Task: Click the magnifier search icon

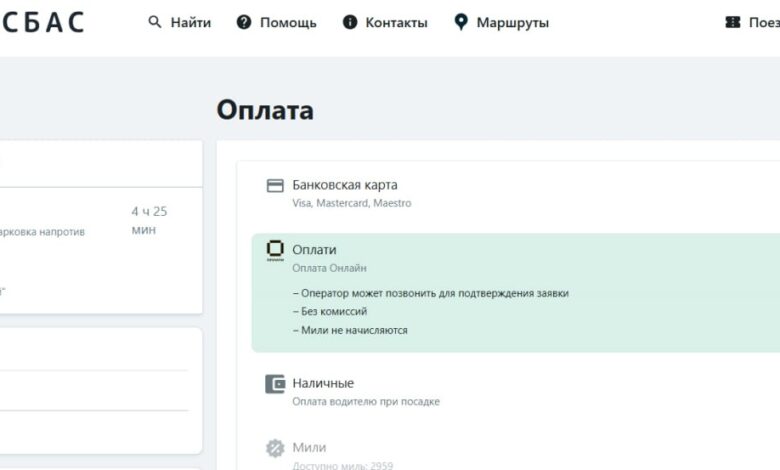Action: pyautogui.click(x=155, y=22)
